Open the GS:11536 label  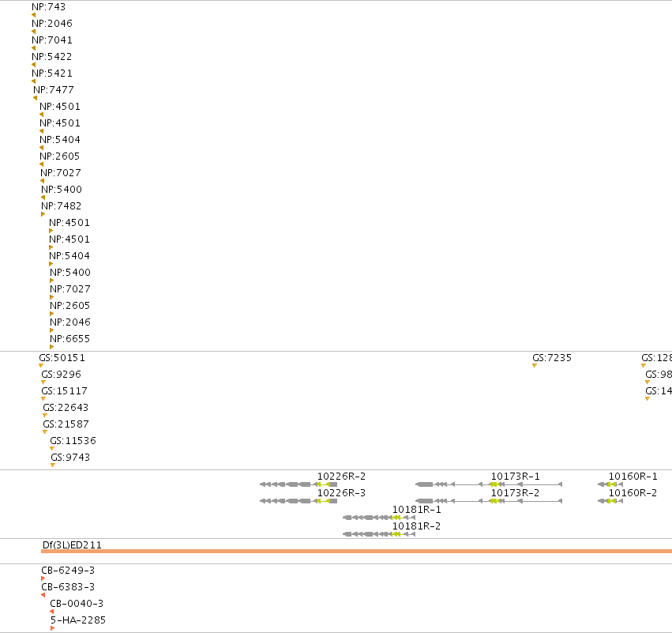pos(73,441)
